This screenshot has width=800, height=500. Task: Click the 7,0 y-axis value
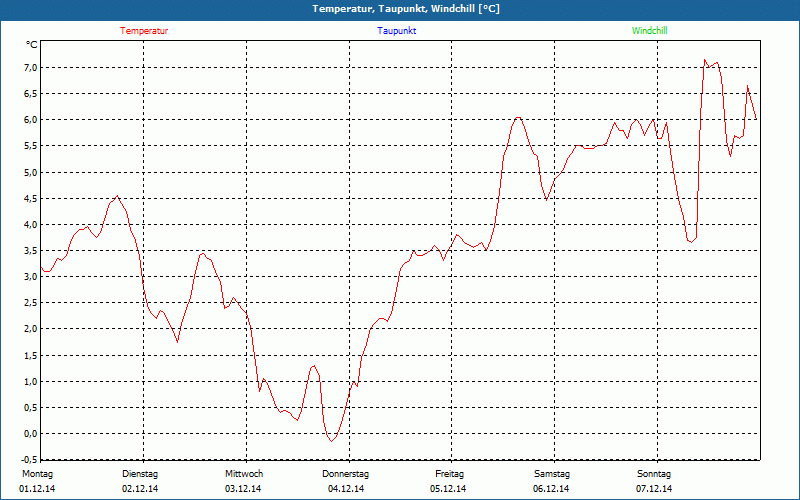pyautogui.click(x=30, y=68)
